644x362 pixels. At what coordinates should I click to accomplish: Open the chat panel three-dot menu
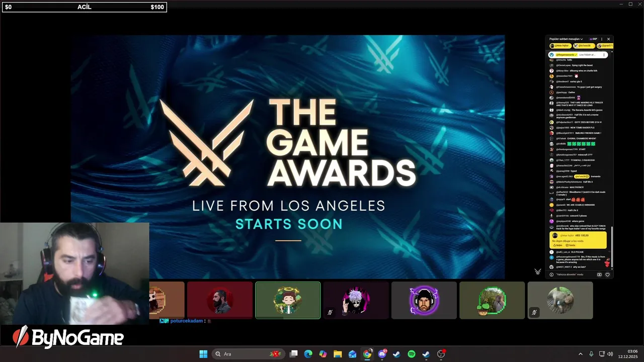(602, 39)
